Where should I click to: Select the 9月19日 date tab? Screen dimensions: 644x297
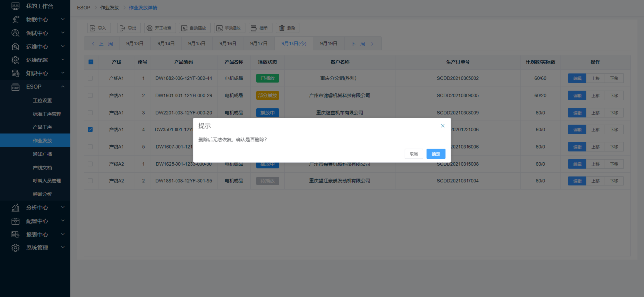328,44
